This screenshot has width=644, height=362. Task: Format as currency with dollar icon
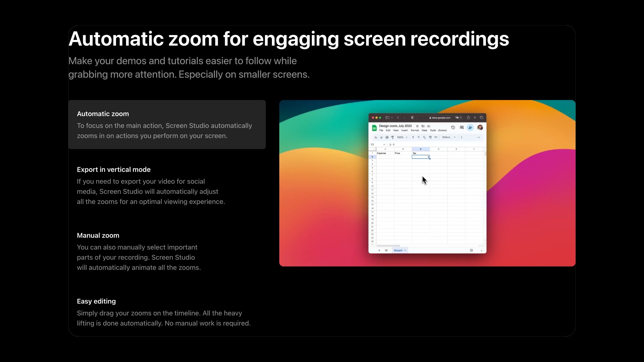click(x=413, y=137)
